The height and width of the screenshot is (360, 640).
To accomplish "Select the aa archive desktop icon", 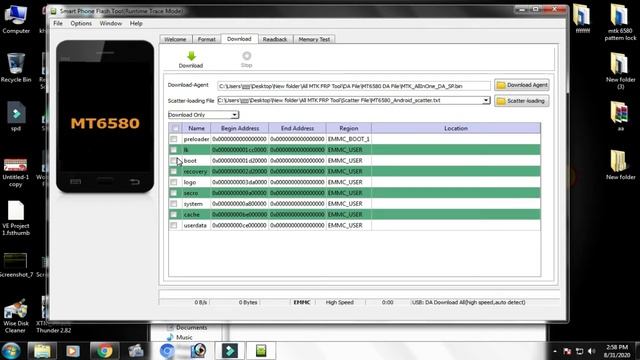I will click(620, 117).
